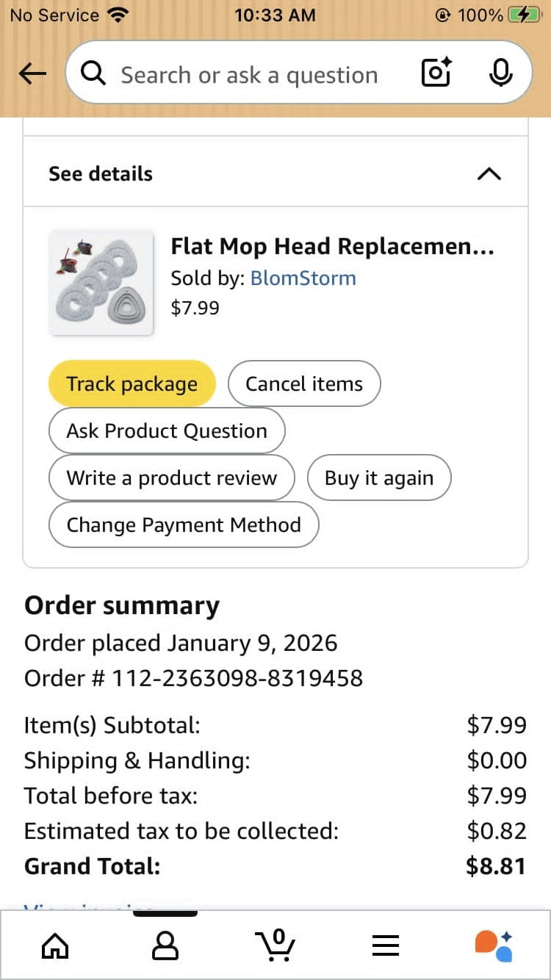551x980 pixels.
Task: Launch the Rufus AI assistant icon
Action: point(494,945)
